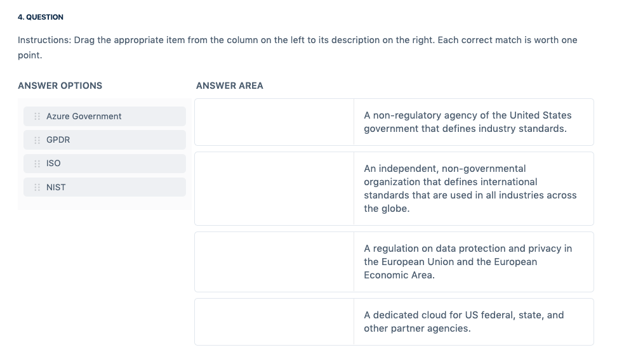
Task: Click the ANSWER OPTIONS heading
Action: (60, 86)
